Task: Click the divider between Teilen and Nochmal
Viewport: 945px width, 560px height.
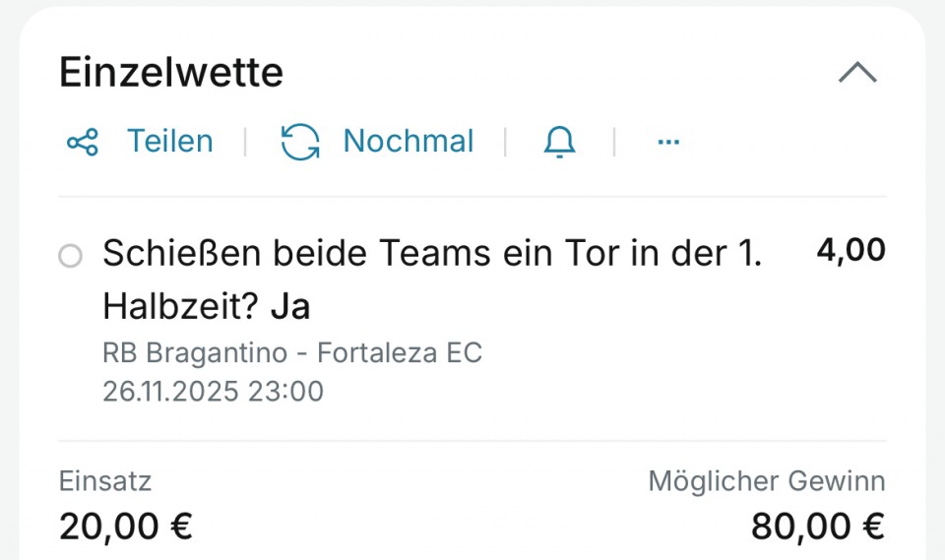Action: pos(245,142)
